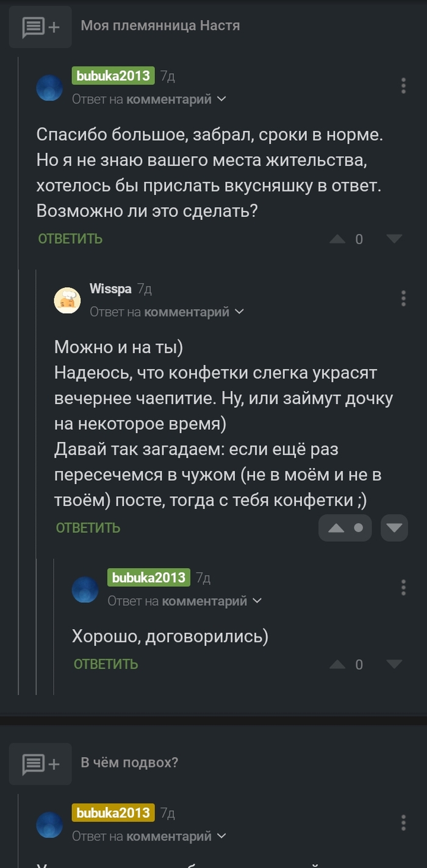Click comment icon beside 'Моя племянница Настя'
The width and height of the screenshot is (427, 868).
40,27
